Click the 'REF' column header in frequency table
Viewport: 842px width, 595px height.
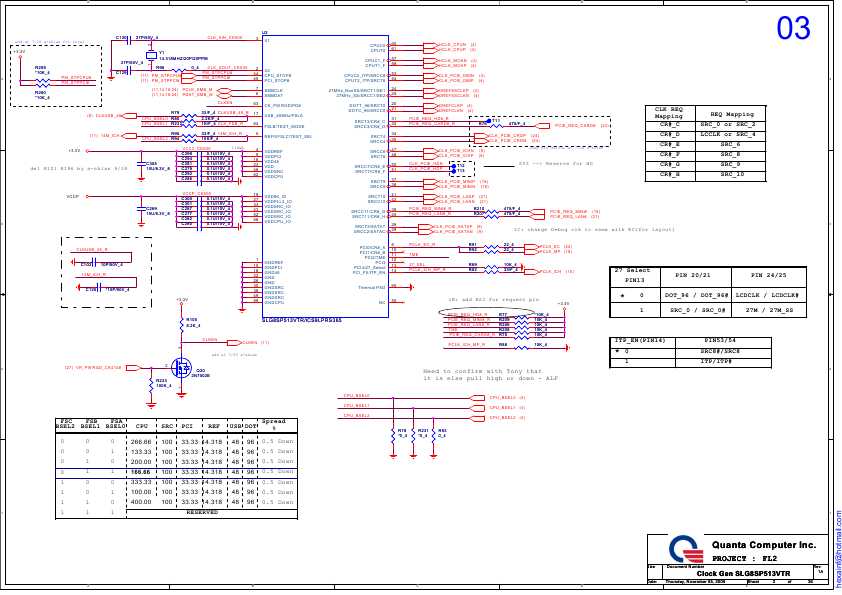[214, 426]
